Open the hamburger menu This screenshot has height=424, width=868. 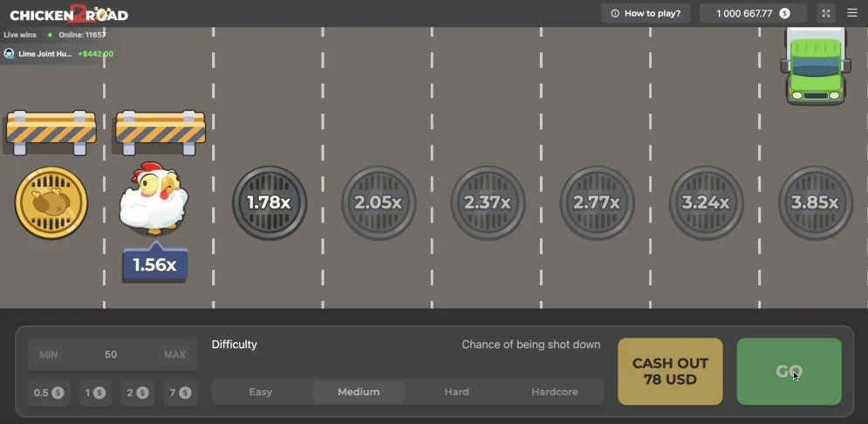[x=852, y=14]
